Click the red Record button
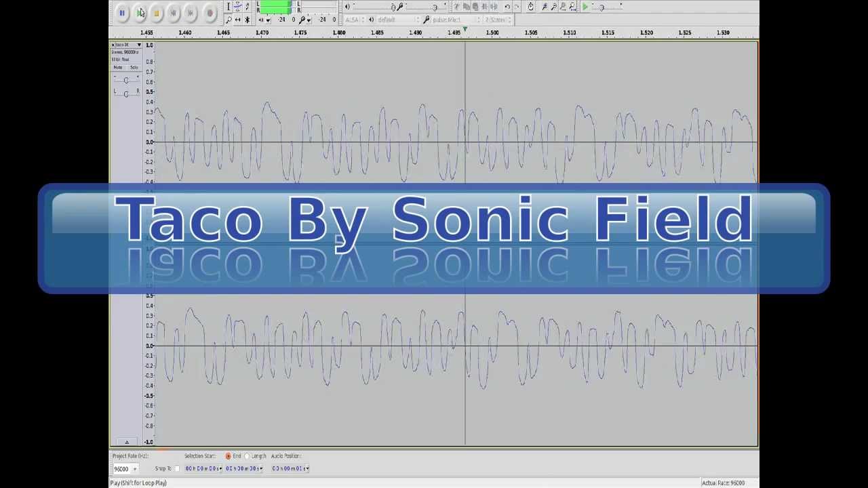The height and width of the screenshot is (488, 868). 210,12
